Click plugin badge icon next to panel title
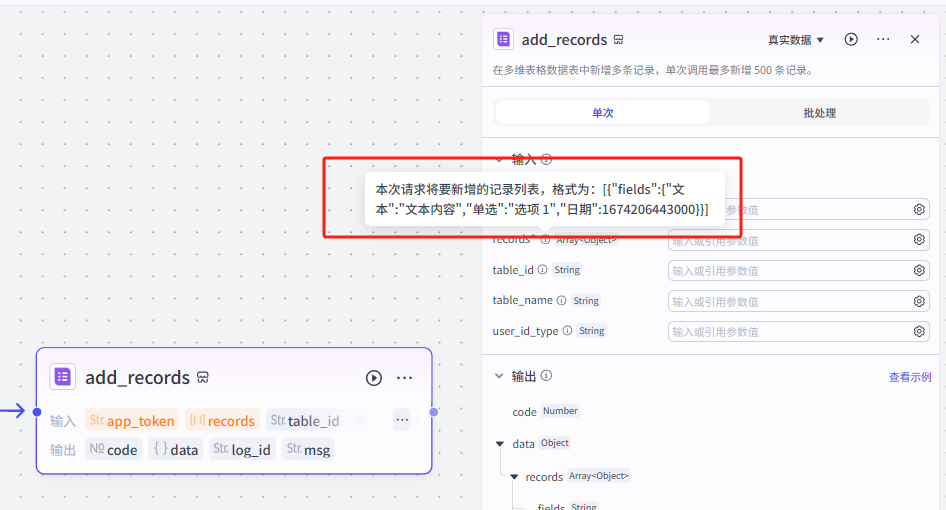This screenshot has height=510, width=946. point(618,40)
